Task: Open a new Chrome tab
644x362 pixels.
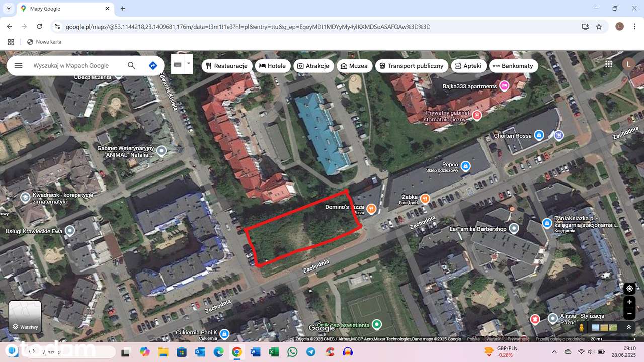Action: click(x=123, y=9)
